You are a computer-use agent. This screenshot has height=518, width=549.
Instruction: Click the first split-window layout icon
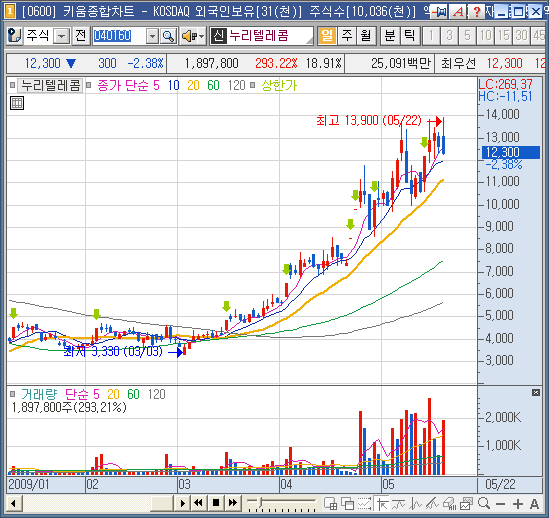coord(330,504)
